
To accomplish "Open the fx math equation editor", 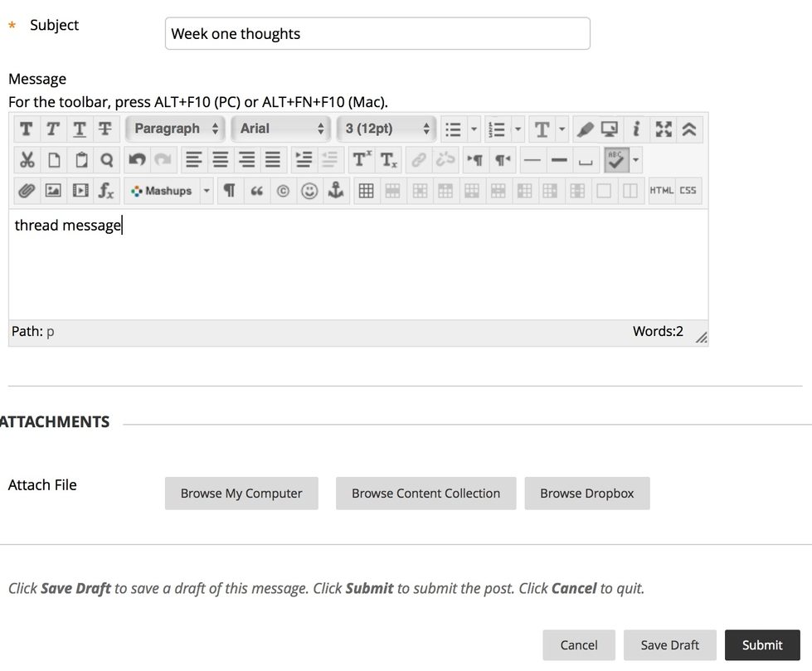I will (106, 191).
